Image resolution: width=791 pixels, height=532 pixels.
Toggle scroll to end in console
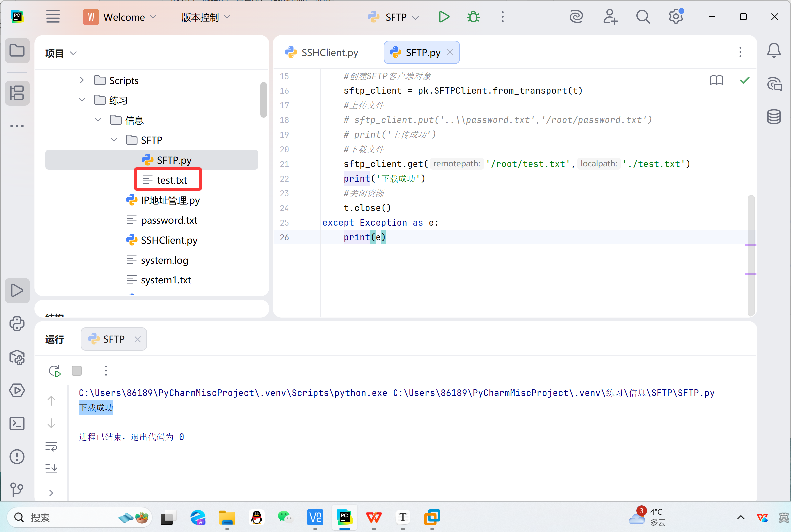[x=51, y=468]
